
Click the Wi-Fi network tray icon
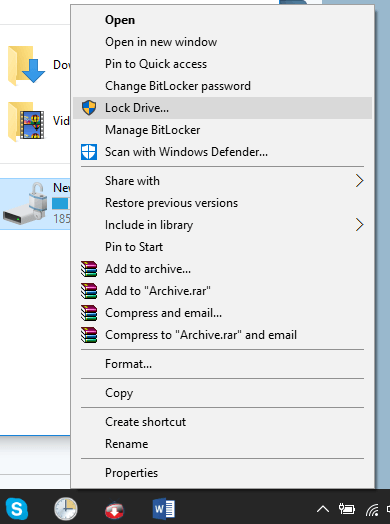pyautogui.click(x=372, y=510)
